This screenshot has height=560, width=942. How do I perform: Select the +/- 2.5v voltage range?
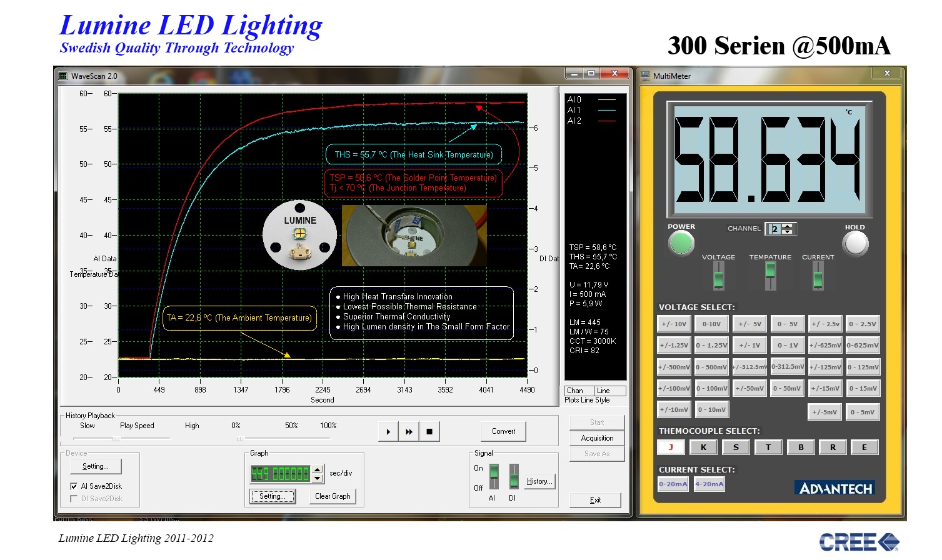[x=826, y=324]
